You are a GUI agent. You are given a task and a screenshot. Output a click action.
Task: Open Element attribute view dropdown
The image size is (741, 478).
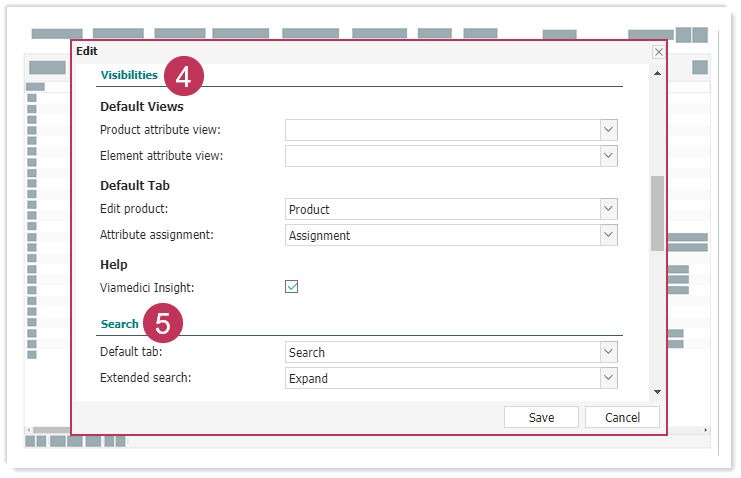coord(608,156)
